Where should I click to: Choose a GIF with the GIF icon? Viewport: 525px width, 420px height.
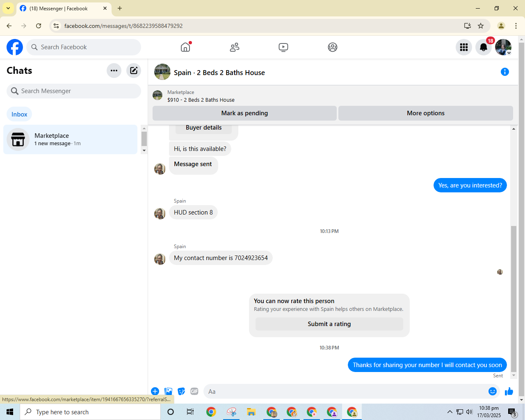(194, 391)
